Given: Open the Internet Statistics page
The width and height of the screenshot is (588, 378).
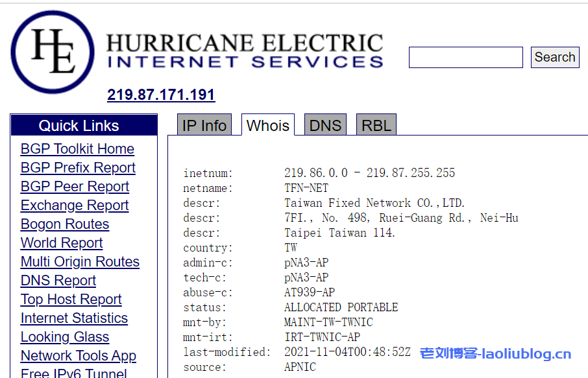Looking at the screenshot, I should [73, 318].
